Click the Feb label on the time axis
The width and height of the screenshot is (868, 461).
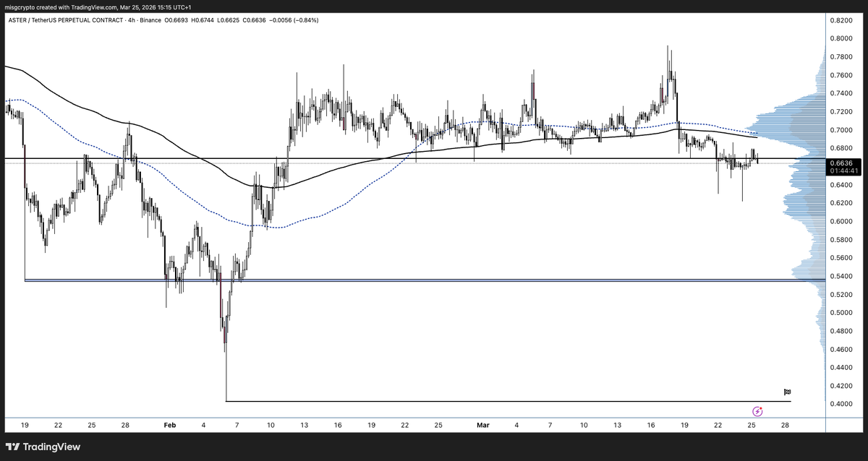click(170, 426)
